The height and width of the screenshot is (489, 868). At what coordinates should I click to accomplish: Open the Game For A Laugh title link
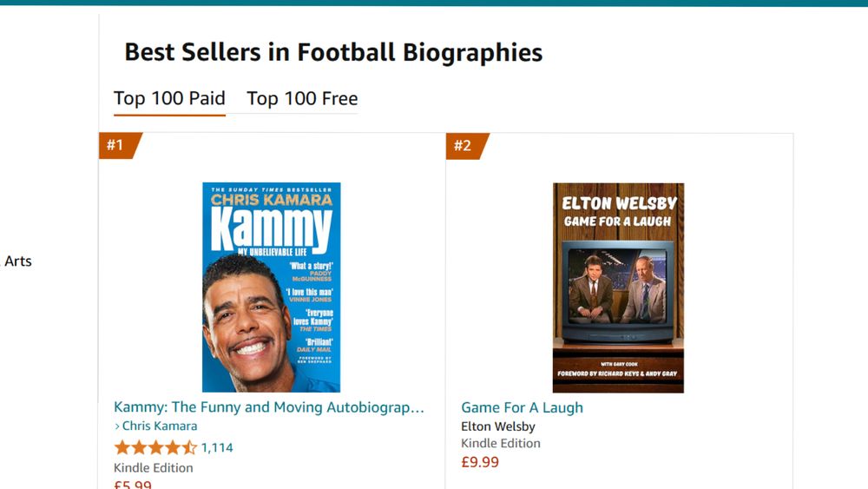pyautogui.click(x=522, y=407)
